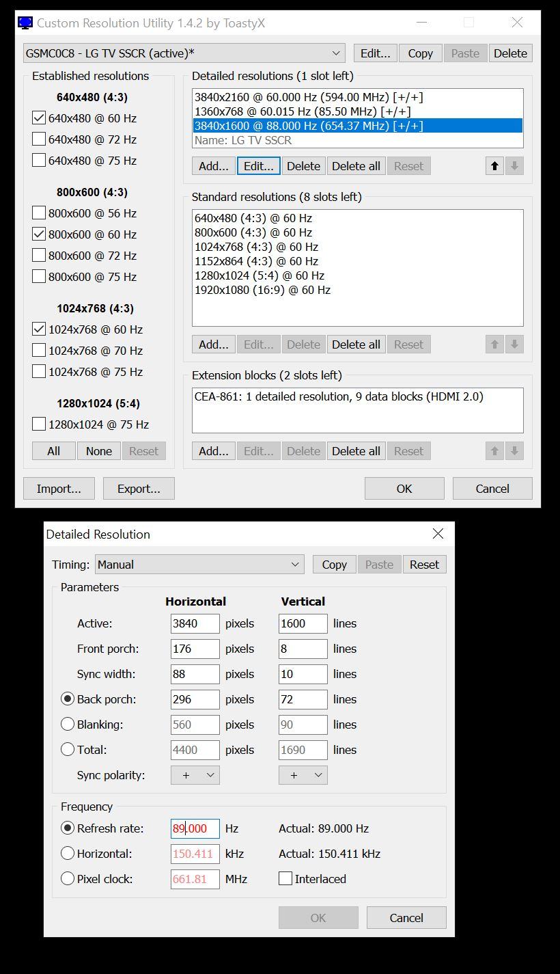
Task: Select the Total radio button
Action: click(x=68, y=750)
